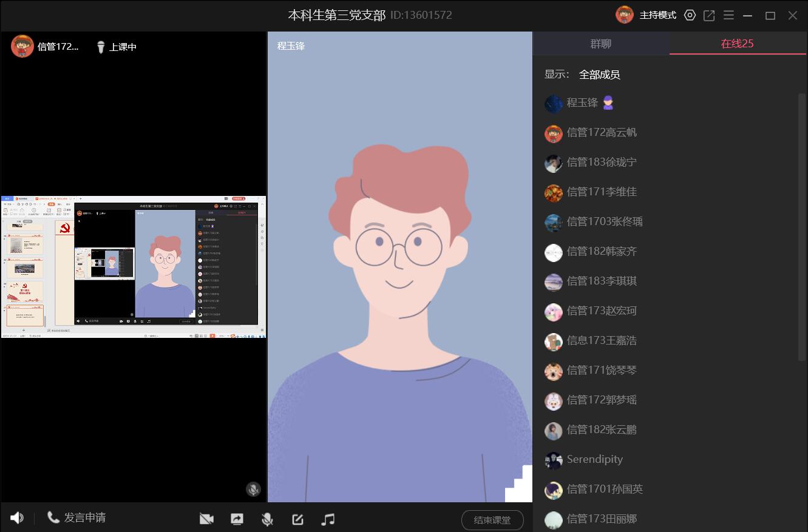Click 发言申请 speak request

pyautogui.click(x=76, y=517)
